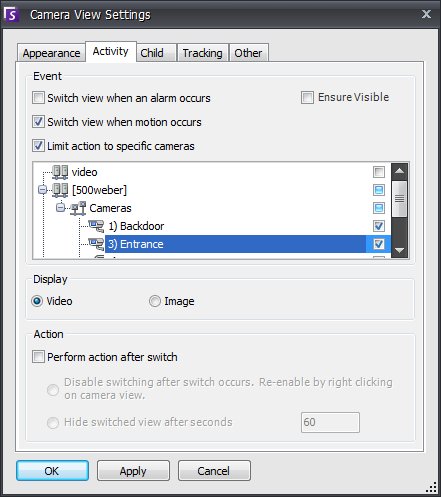This screenshot has width=441, height=497.
Task: Click the 500weber server icon
Action: pos(60,190)
